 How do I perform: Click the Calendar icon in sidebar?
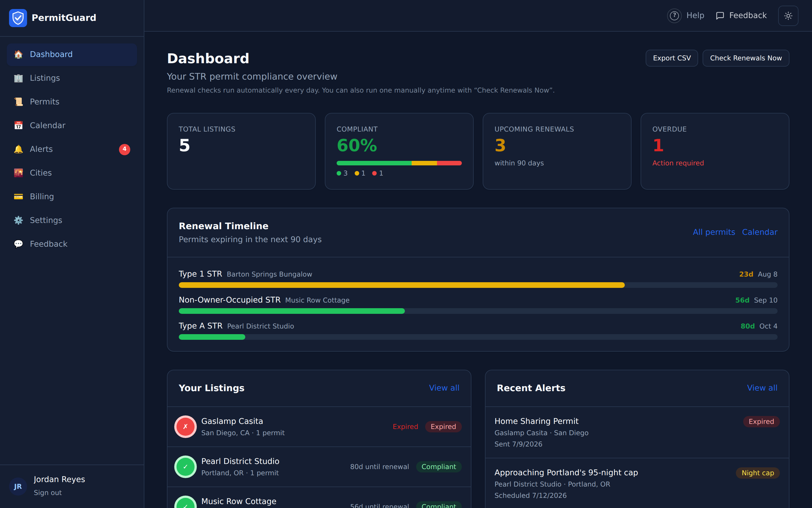pyautogui.click(x=18, y=125)
